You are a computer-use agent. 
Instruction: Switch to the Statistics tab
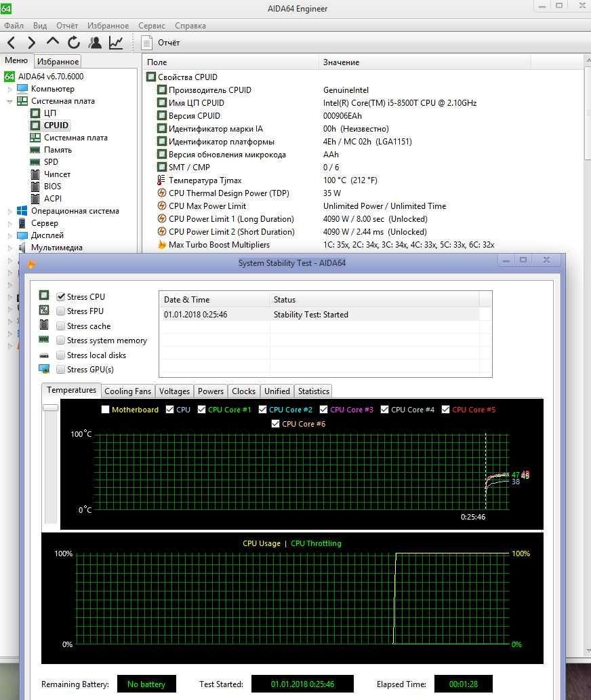coord(314,391)
